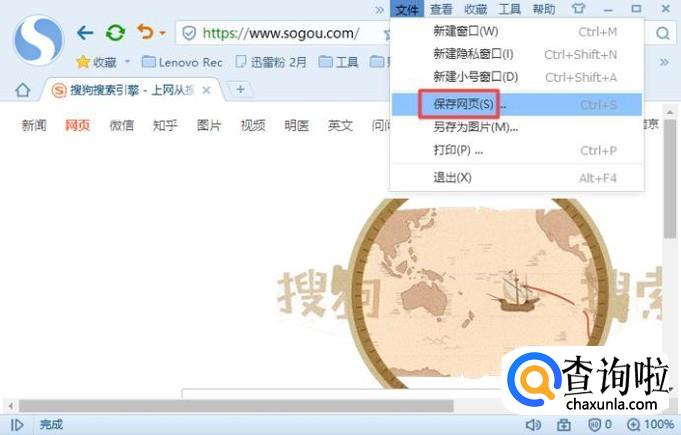Open the 图片 search category link
Image resolution: width=681 pixels, height=435 pixels.
coord(209,125)
